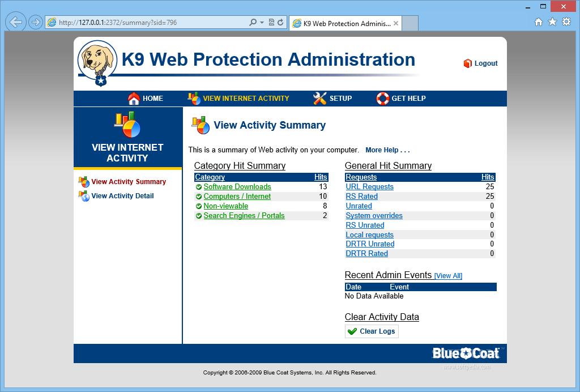The height and width of the screenshot is (392, 580).
Task: Click the View Activity Summary sidebar icon
Action: pyautogui.click(x=84, y=182)
